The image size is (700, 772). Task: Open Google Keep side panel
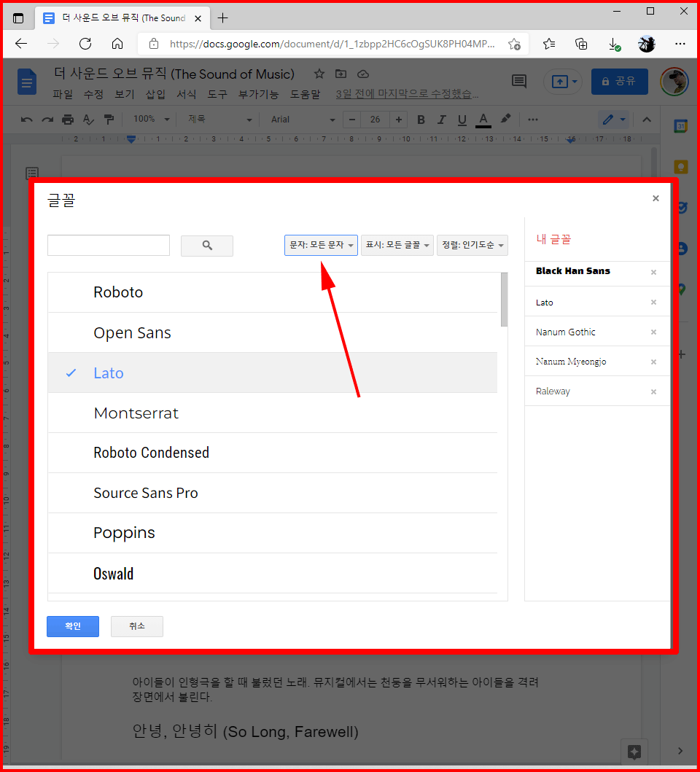point(681,167)
